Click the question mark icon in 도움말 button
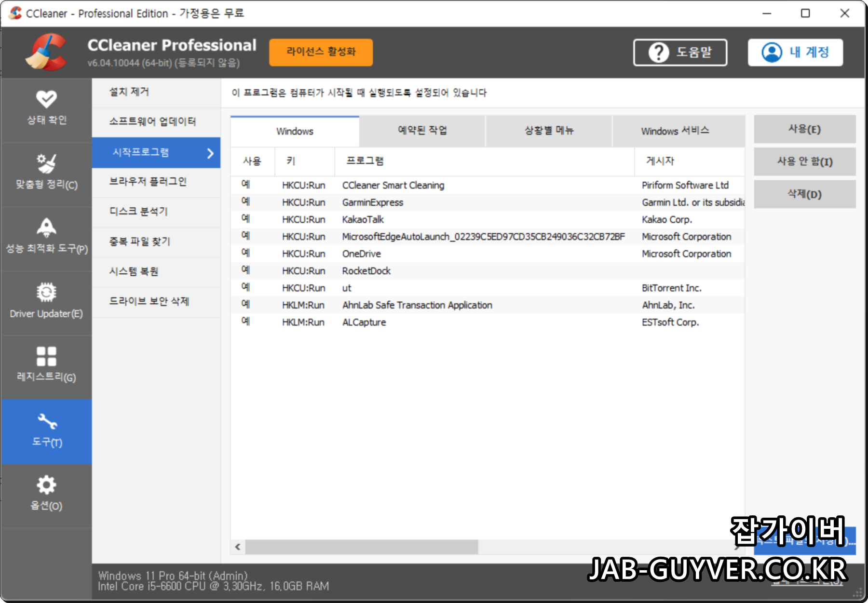This screenshot has height=603, width=868. click(659, 52)
